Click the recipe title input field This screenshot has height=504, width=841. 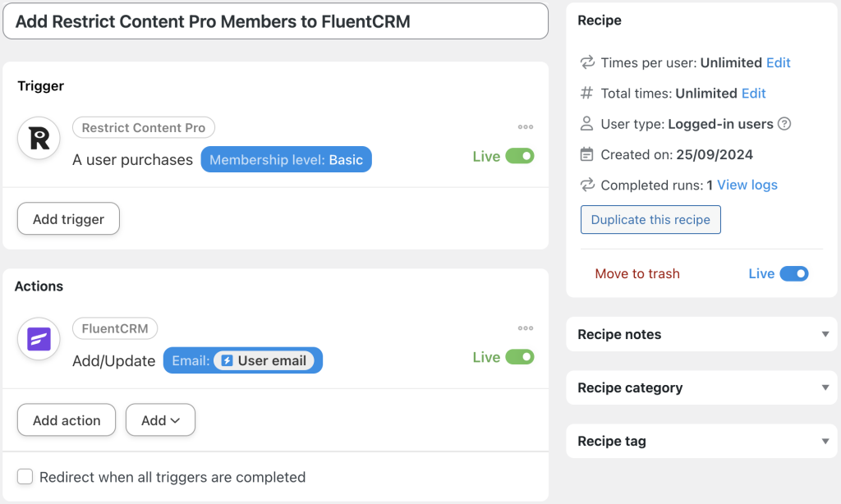[275, 21]
